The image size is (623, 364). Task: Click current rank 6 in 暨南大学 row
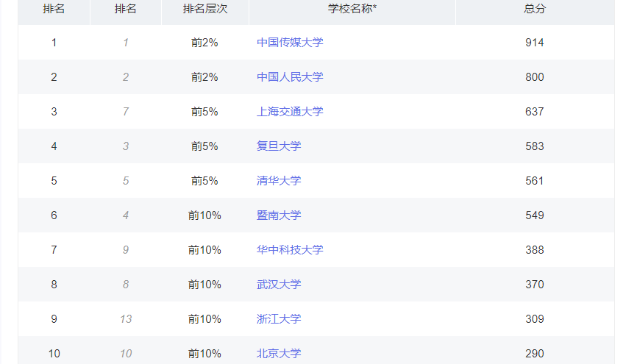54,215
